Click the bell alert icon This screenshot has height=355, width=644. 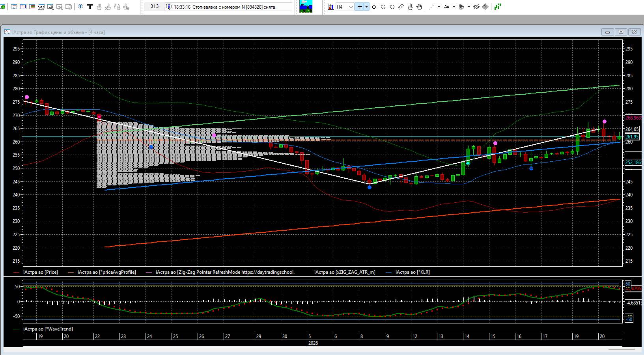coord(462,7)
